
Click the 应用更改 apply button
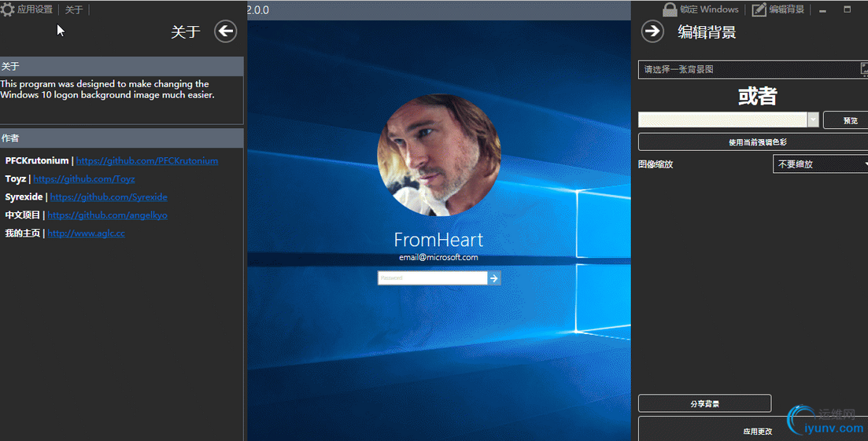[x=753, y=431]
